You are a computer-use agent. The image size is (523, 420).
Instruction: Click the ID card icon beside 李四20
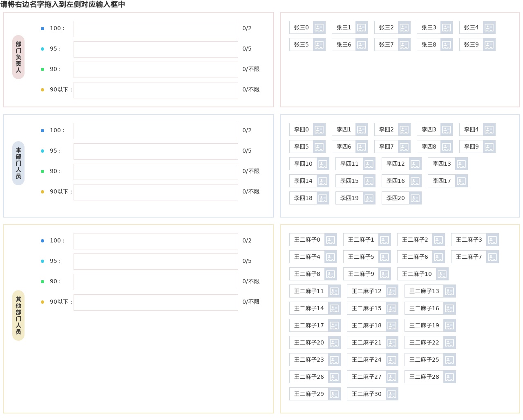pos(415,198)
